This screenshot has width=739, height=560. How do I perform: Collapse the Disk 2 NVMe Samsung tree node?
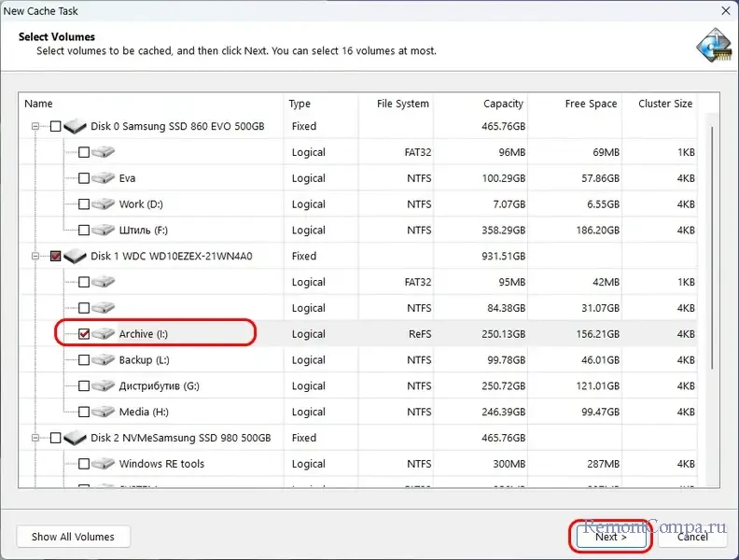click(x=36, y=438)
